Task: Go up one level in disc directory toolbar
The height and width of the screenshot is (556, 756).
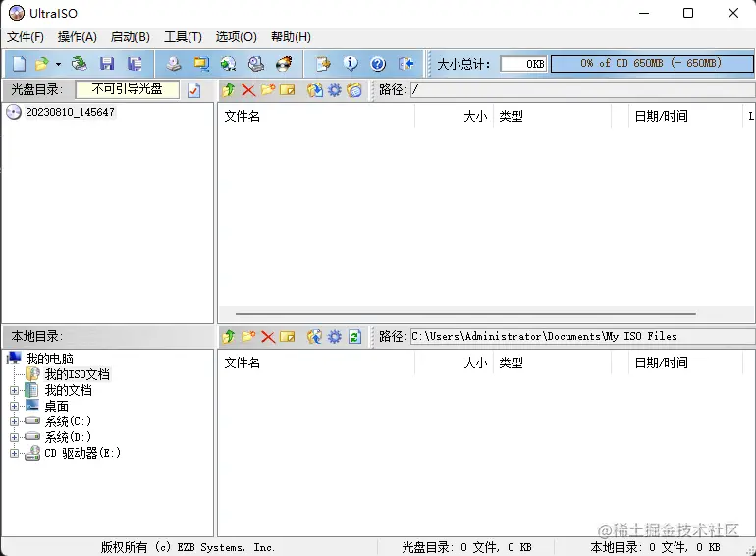Action: tap(229, 90)
